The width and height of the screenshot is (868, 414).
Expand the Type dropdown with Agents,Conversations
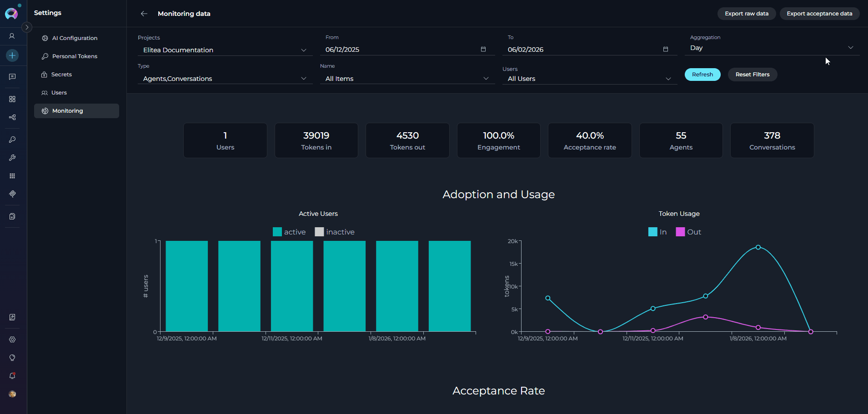tap(225, 79)
